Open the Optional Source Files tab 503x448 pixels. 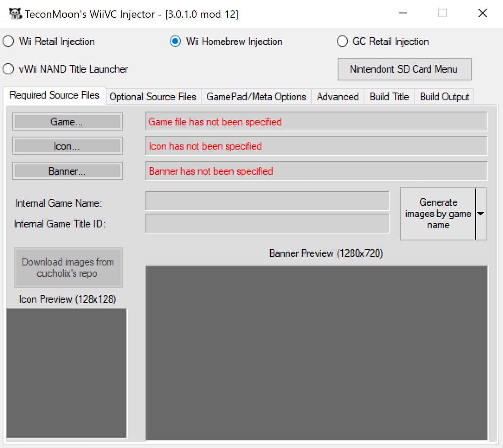click(153, 97)
